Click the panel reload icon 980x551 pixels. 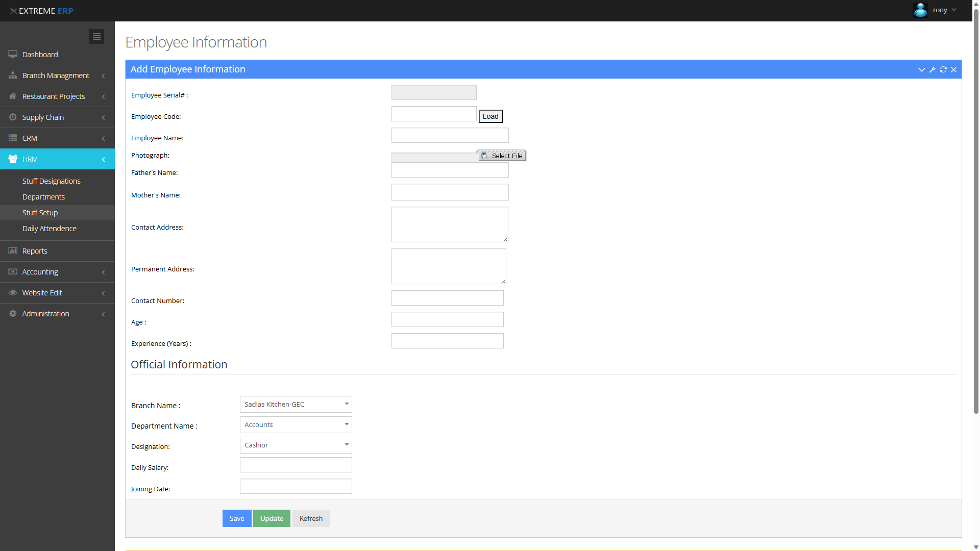[943, 69]
